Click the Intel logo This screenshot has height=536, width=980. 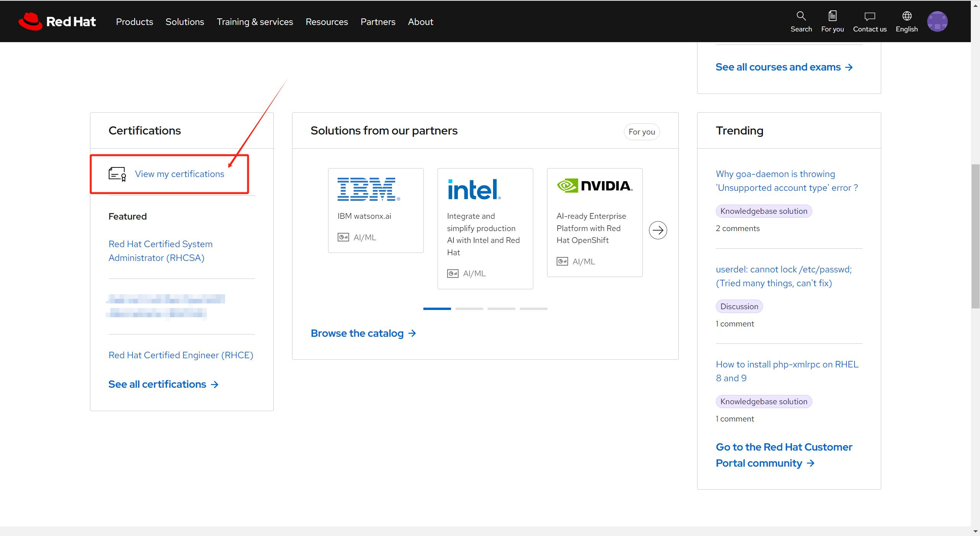point(474,189)
